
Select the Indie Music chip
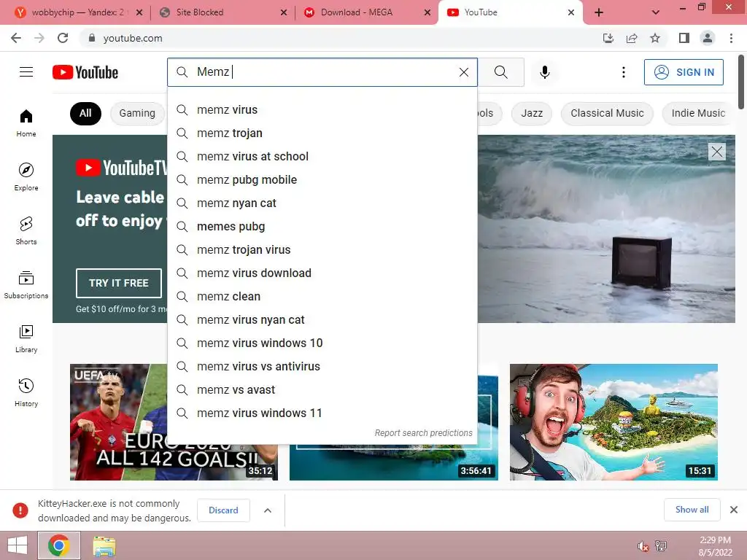698,113
